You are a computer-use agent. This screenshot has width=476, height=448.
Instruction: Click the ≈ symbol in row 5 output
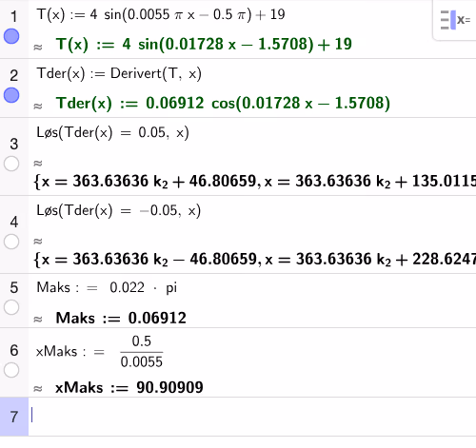click(x=38, y=320)
